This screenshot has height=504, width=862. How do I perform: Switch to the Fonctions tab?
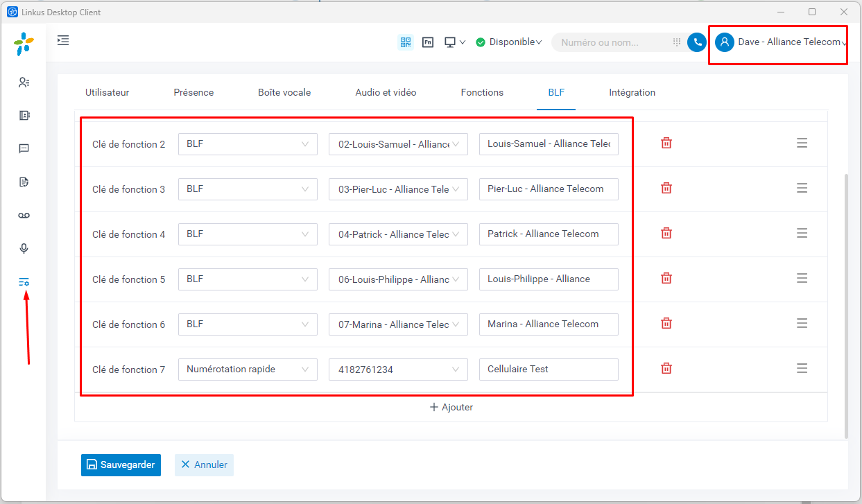click(482, 92)
